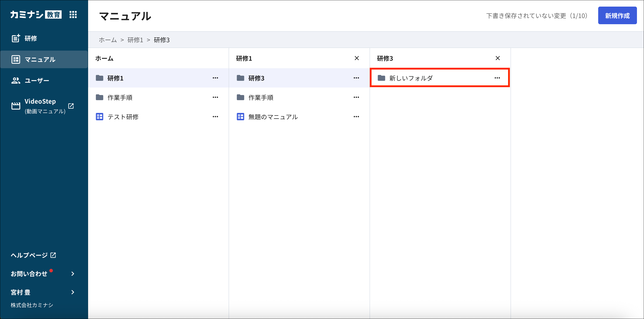This screenshot has height=319, width=644.
Task: Open VideoStep external link icon
Action: click(x=71, y=106)
